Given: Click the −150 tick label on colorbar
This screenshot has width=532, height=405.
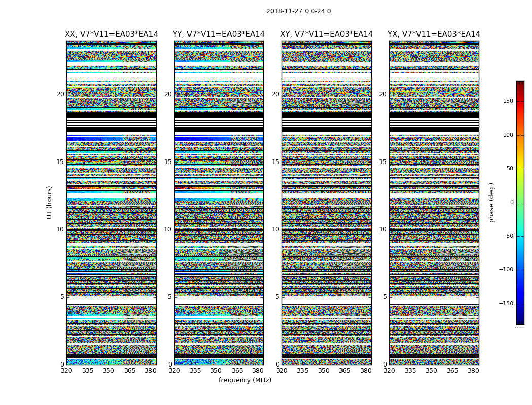Looking at the screenshot, I should pyautogui.click(x=506, y=304).
